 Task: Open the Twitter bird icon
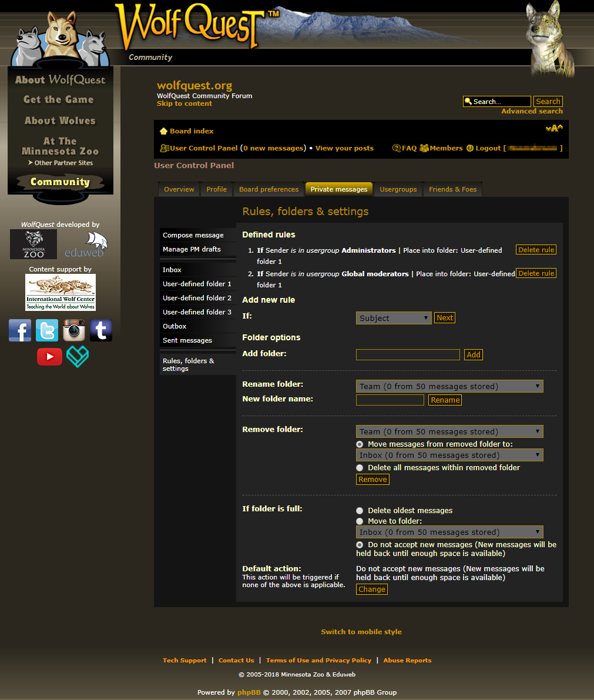(47, 330)
